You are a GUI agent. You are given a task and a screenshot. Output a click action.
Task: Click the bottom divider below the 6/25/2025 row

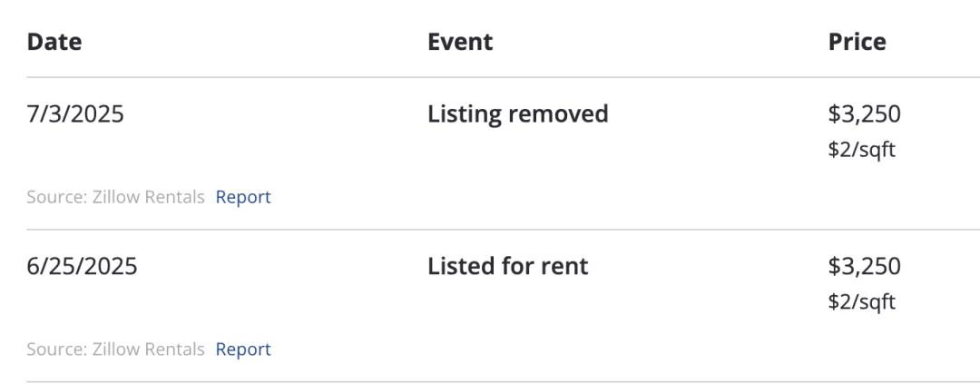click(x=503, y=381)
